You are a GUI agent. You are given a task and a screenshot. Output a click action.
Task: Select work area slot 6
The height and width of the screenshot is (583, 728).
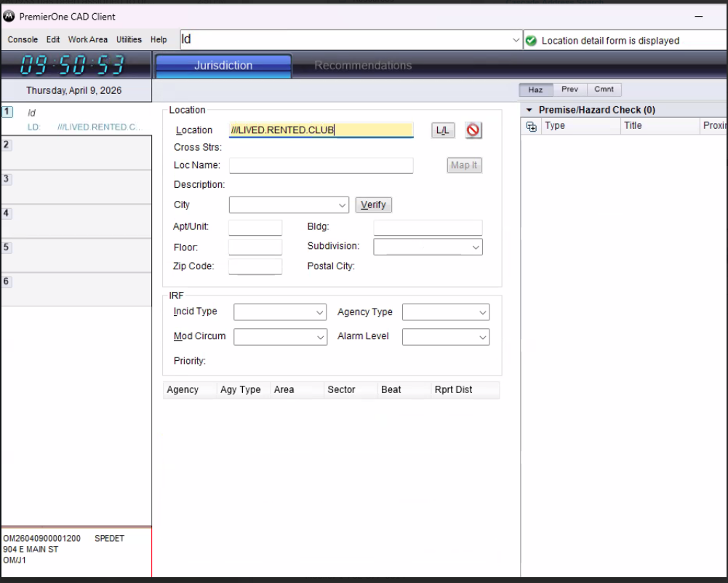tap(76, 290)
